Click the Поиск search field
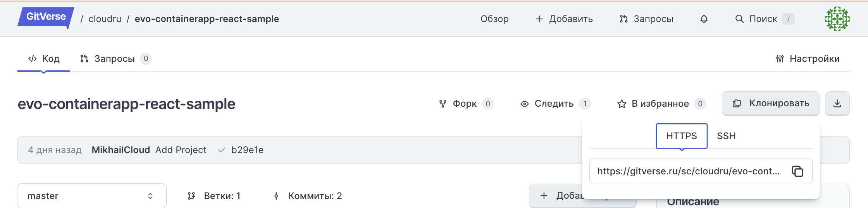Image resolution: width=868 pixels, height=208 pixels. click(763, 19)
